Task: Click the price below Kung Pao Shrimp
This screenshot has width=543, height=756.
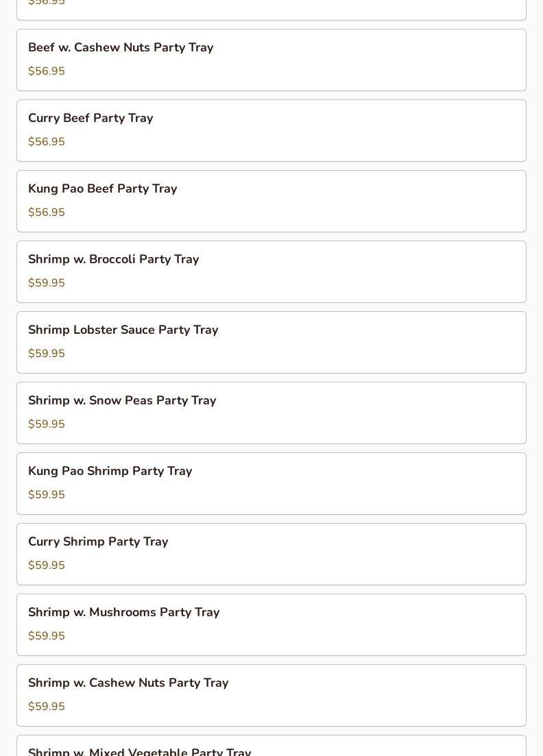Action: (47, 495)
